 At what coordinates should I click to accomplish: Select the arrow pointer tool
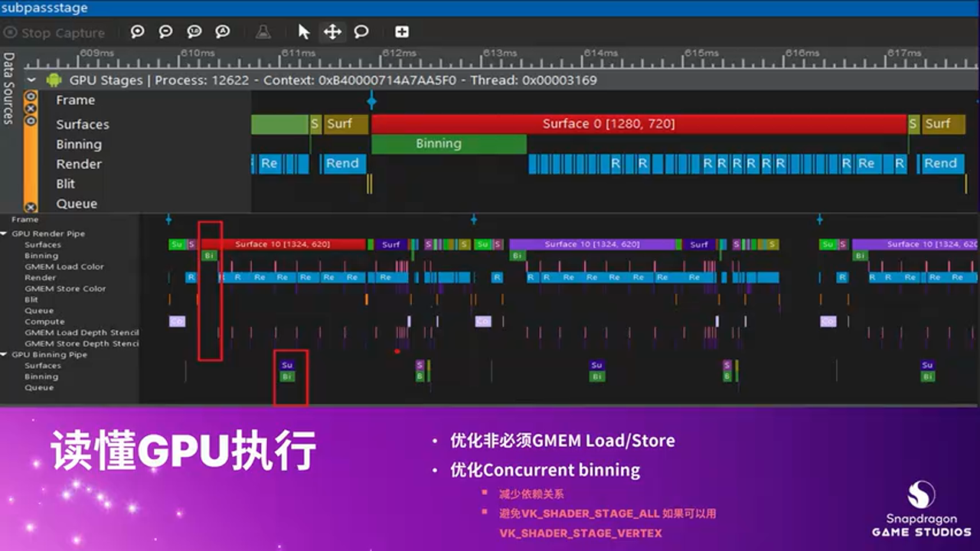click(304, 32)
